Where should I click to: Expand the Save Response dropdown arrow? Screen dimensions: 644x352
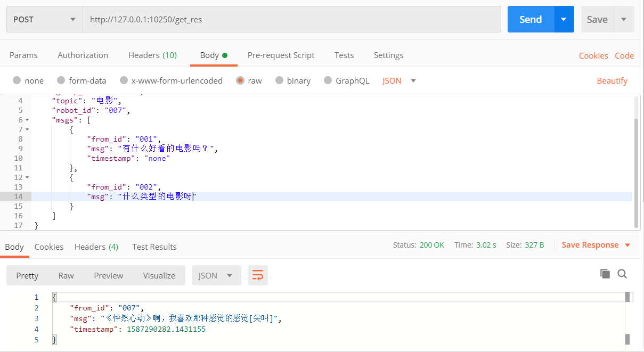pos(627,245)
